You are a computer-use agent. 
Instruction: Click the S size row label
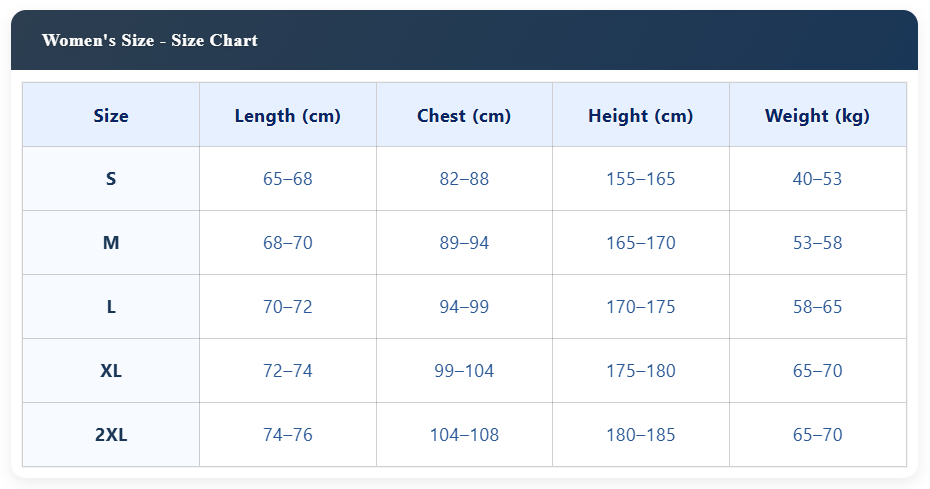pos(111,179)
